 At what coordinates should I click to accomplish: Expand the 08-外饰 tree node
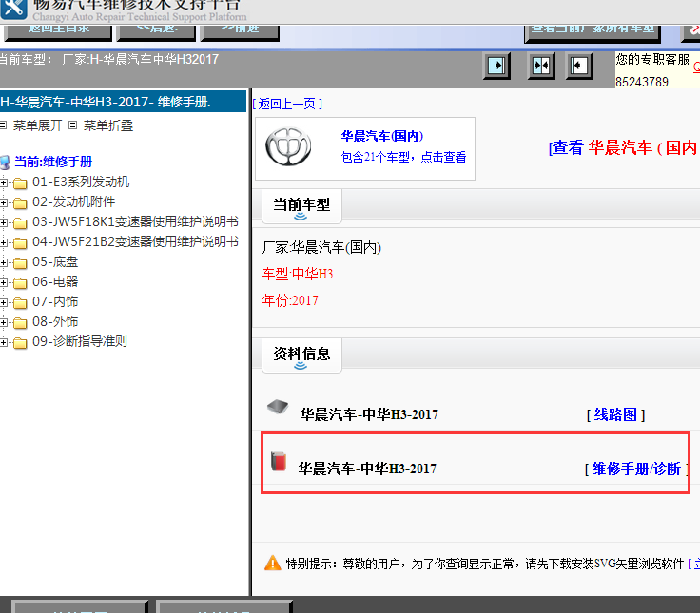click(4, 322)
